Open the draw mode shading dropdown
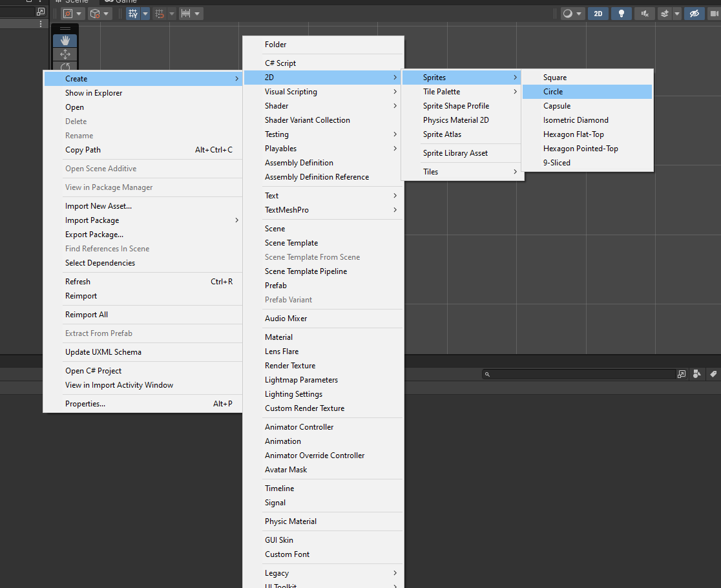Viewport: 721px width, 588px height. point(572,14)
